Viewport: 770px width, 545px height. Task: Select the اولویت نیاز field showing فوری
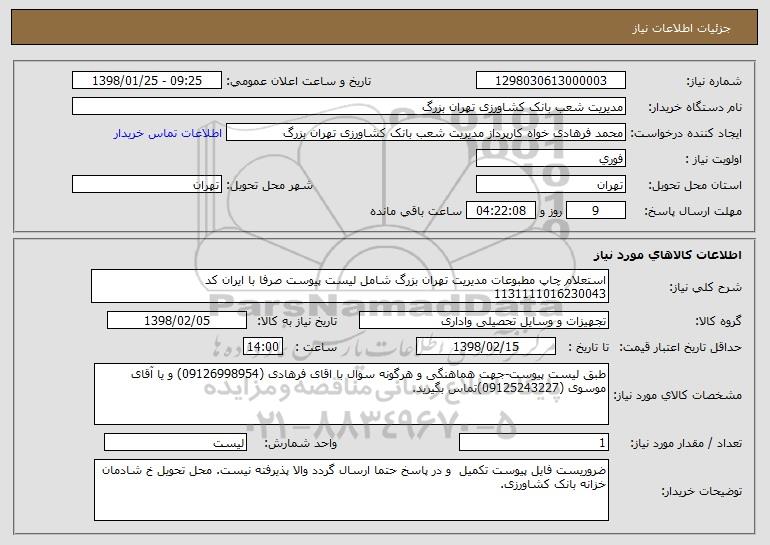click(550, 159)
